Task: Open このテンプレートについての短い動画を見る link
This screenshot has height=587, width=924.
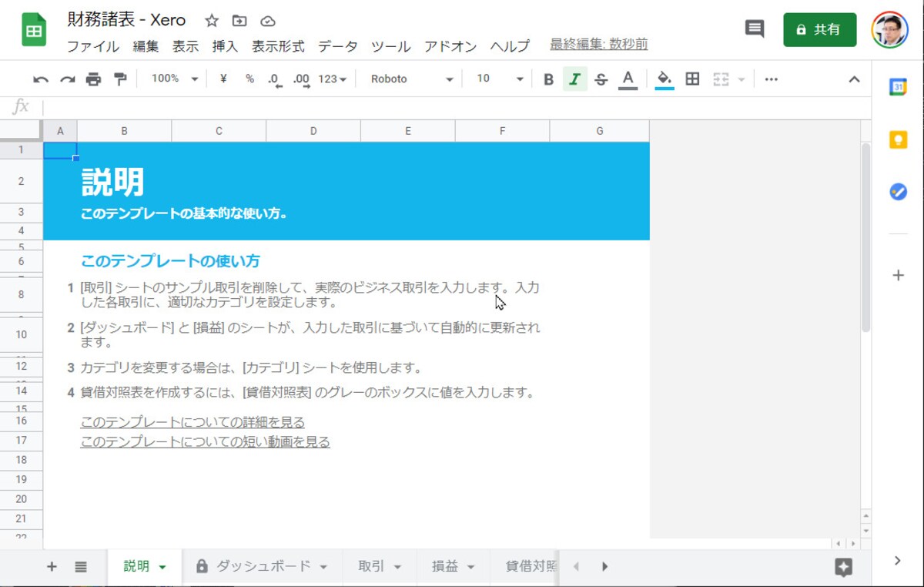Action: coord(205,441)
